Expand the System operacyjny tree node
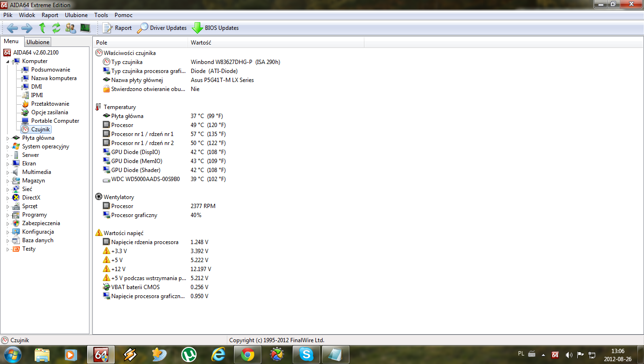Viewport: 644px width, 364px height. tap(8, 146)
